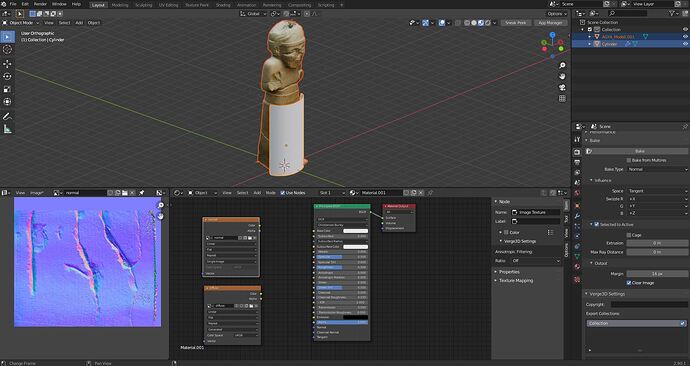Select the Rotate tool
Screen dimensions: 690x366
7,77
